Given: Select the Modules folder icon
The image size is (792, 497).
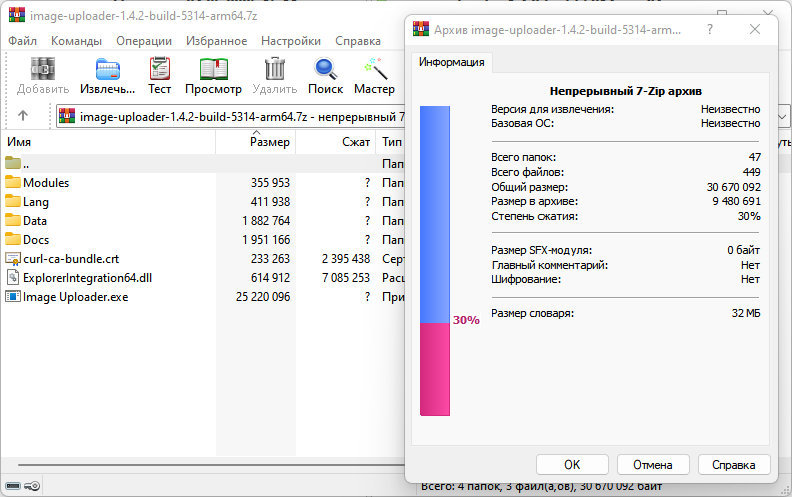Looking at the screenshot, I should click(13, 182).
